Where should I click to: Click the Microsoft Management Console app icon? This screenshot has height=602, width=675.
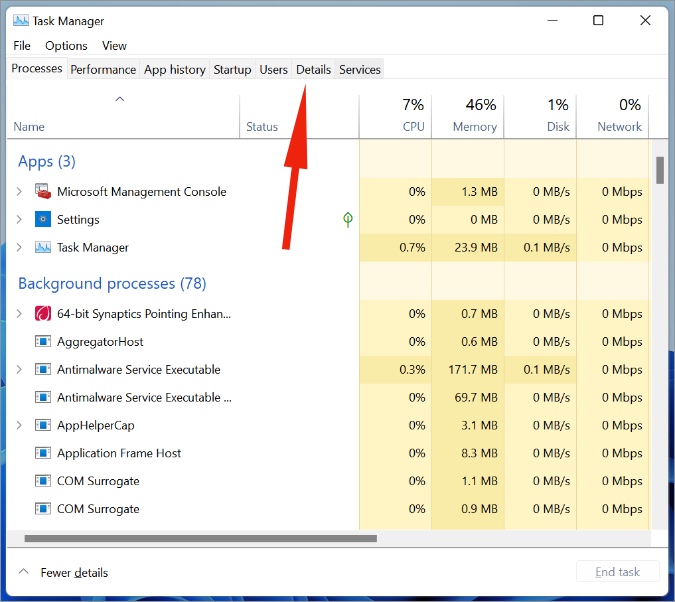tap(43, 192)
